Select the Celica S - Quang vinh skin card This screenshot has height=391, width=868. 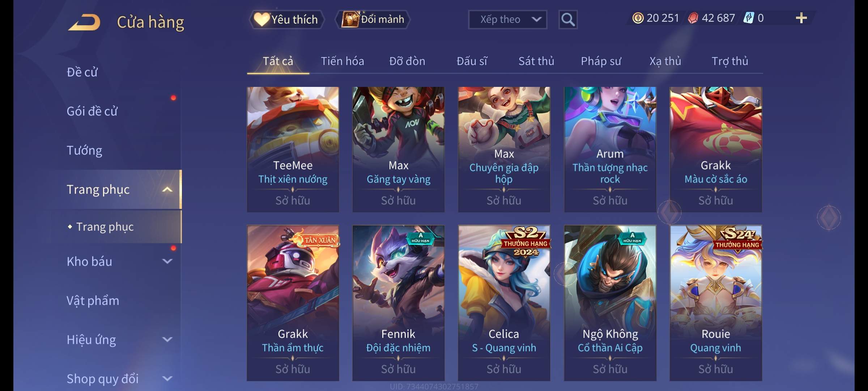pyautogui.click(x=504, y=303)
